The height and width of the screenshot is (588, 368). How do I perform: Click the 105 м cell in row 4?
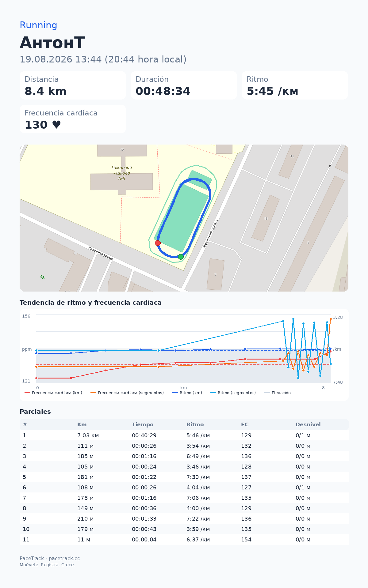point(86,466)
